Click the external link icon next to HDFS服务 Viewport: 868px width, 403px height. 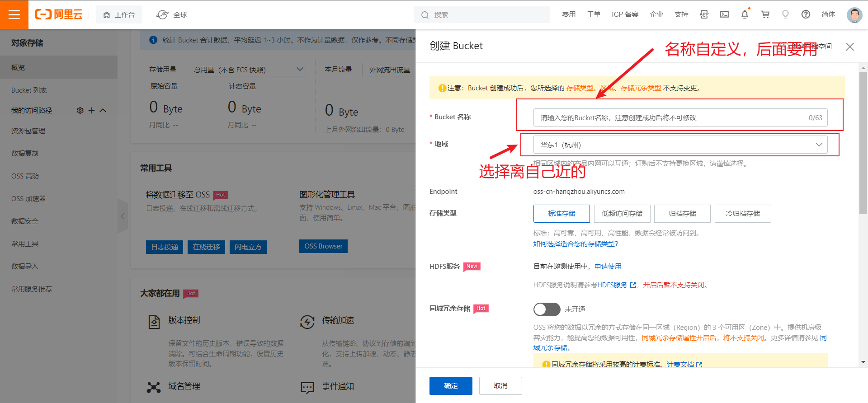pos(633,285)
